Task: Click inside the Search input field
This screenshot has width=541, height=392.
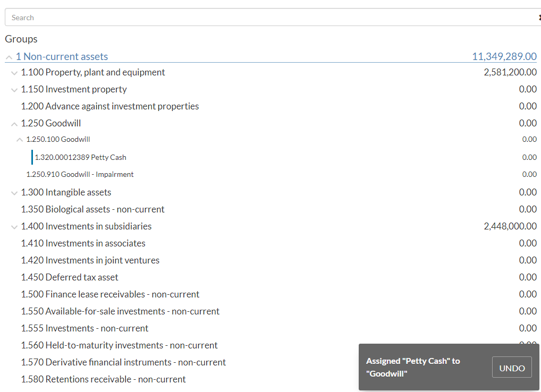Action: point(213,17)
